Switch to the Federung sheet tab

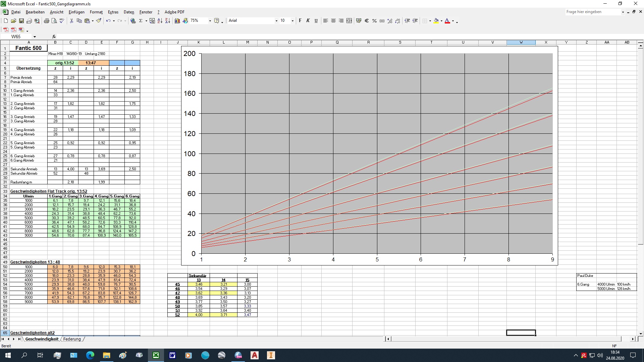tap(72, 339)
